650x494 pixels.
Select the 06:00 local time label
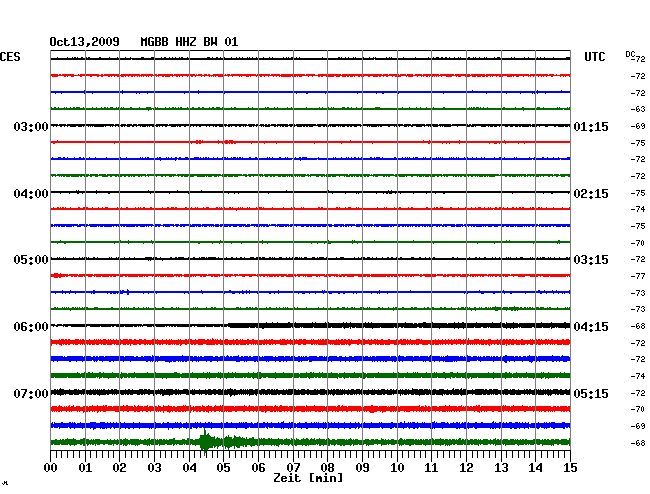[31, 327]
